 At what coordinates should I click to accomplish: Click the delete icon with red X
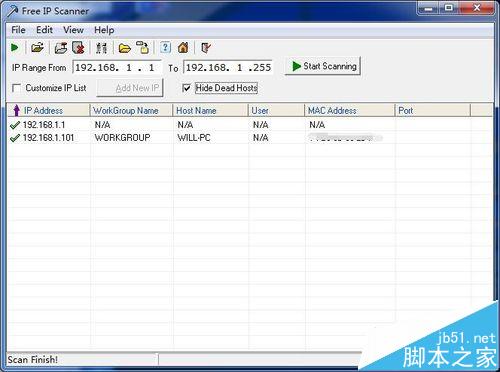(x=79, y=48)
